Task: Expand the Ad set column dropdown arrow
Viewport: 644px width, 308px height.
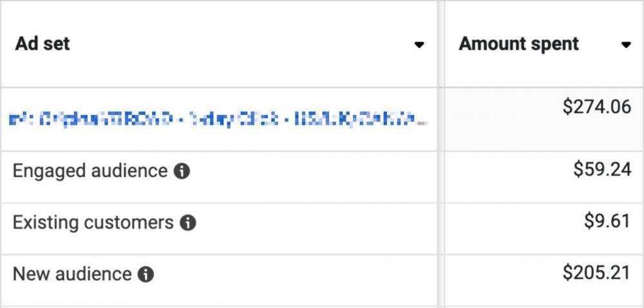Action: pos(419,45)
